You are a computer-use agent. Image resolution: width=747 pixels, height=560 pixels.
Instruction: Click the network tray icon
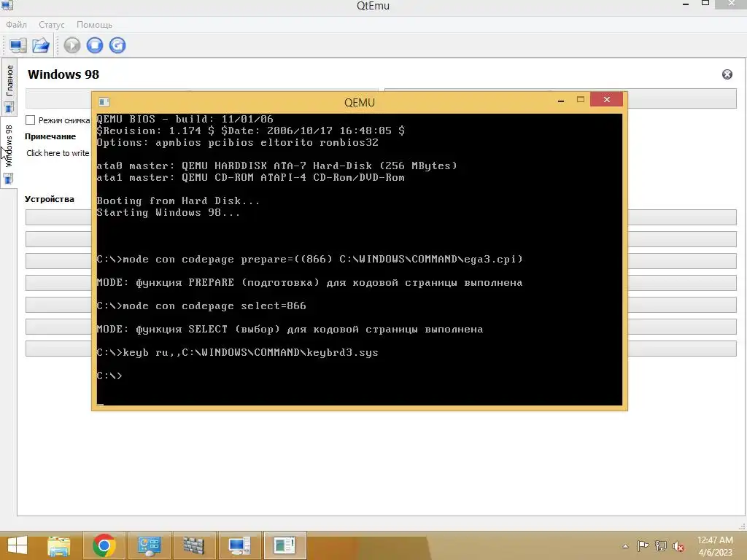(660, 546)
